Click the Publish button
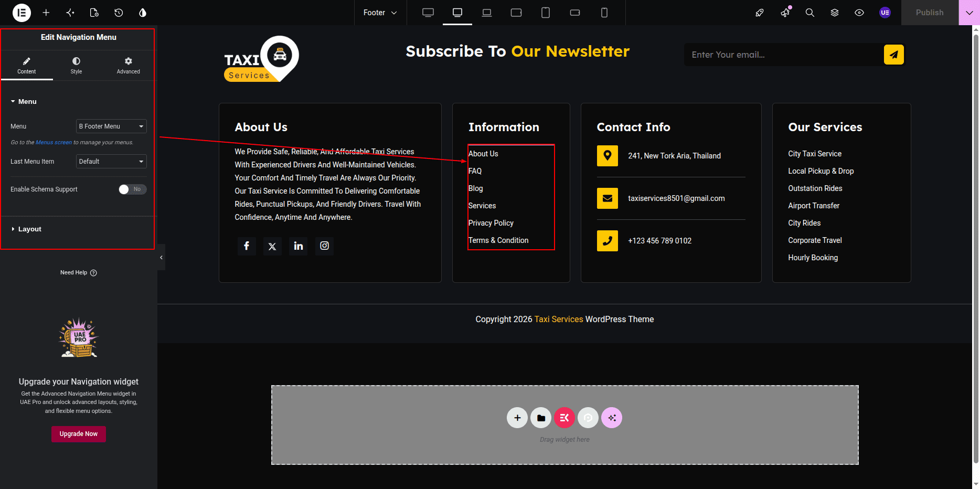This screenshot has width=980, height=489. pos(930,13)
